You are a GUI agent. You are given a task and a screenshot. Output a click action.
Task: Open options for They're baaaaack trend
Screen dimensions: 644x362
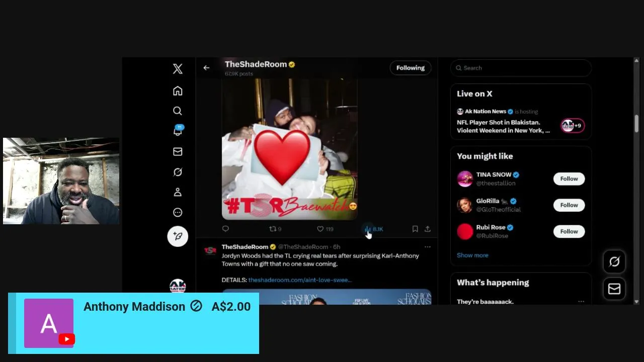click(581, 302)
